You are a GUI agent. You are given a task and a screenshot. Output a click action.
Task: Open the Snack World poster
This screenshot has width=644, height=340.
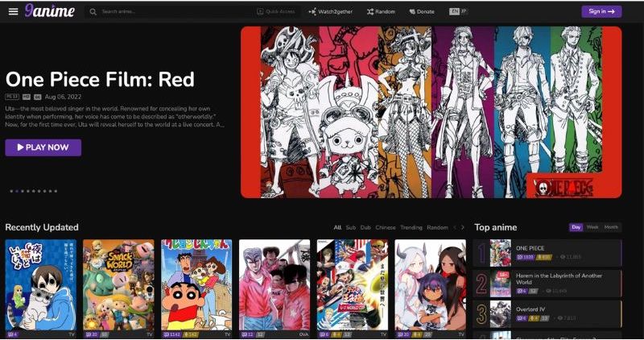118,285
